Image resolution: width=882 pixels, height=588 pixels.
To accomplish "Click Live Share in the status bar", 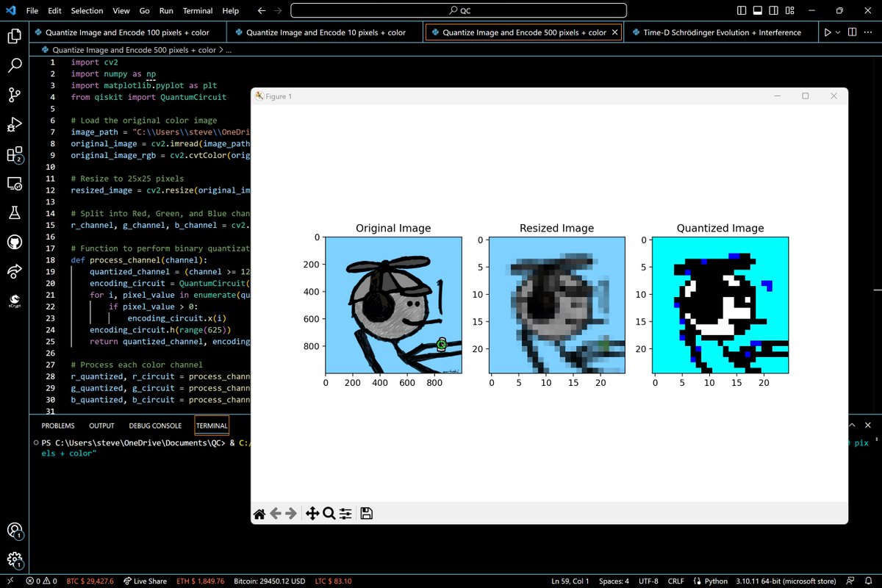I will pos(148,581).
